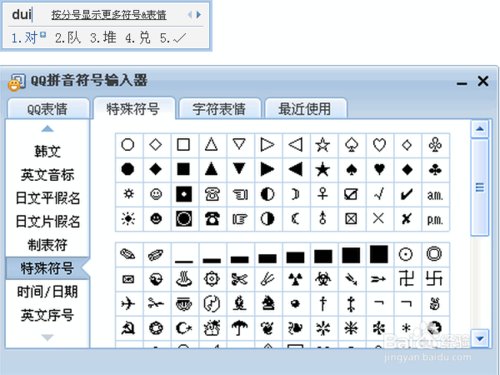
Task: Select 韩文 in the category list
Action: [x=48, y=152]
